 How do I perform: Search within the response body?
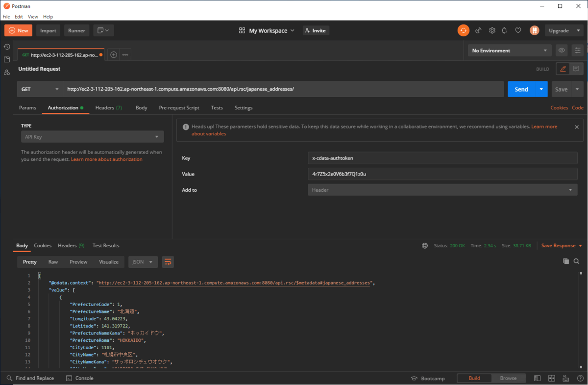[577, 261]
